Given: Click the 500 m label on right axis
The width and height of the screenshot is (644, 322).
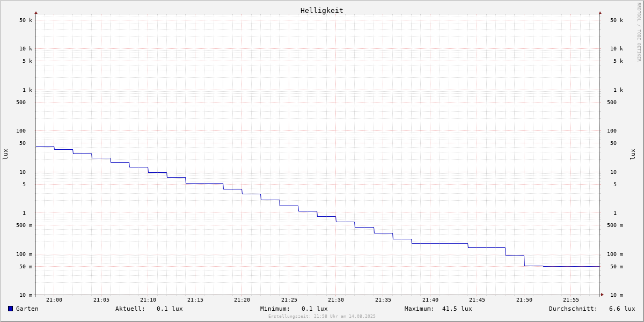Looking at the screenshot, I should (x=615, y=225).
